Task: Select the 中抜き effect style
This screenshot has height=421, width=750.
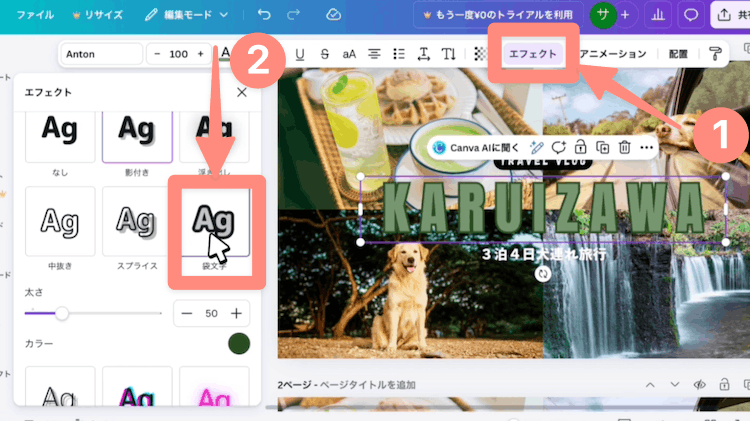Action: pyautogui.click(x=60, y=222)
